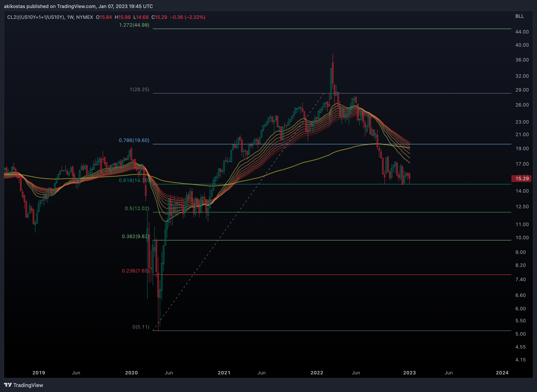Click the 40.00 price axis label
Image resolution: width=537 pixels, height=392 pixels.
pos(522,45)
